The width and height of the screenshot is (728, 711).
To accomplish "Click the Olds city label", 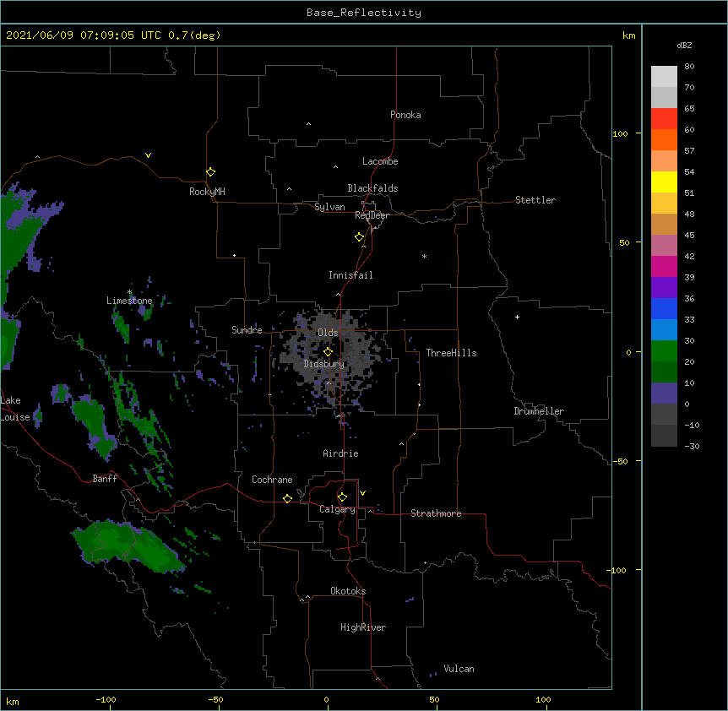I will (x=328, y=333).
